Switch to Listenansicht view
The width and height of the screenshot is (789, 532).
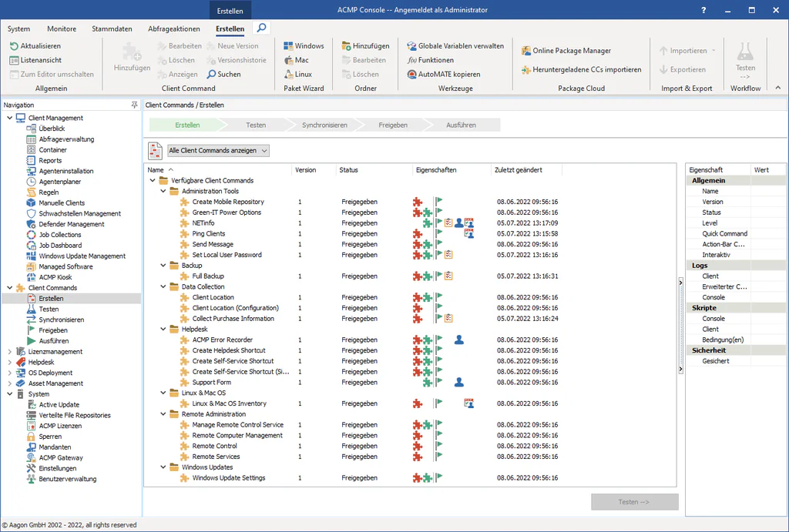[40, 60]
